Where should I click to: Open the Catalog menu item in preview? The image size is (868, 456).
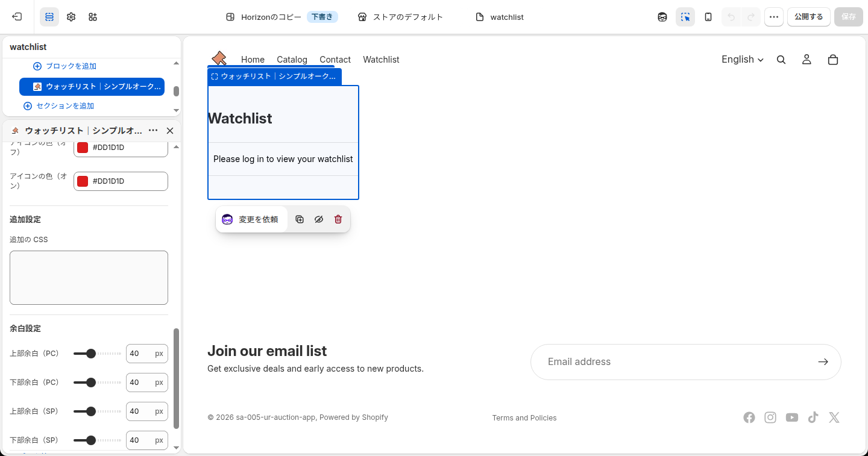click(x=292, y=60)
